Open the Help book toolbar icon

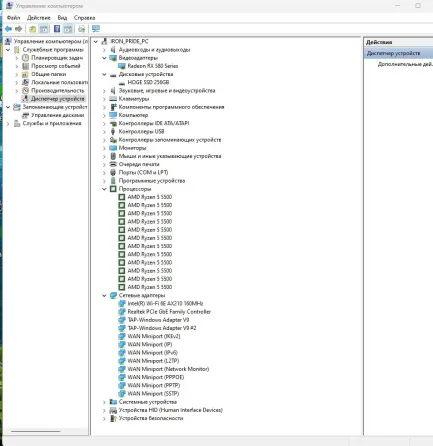57,29
